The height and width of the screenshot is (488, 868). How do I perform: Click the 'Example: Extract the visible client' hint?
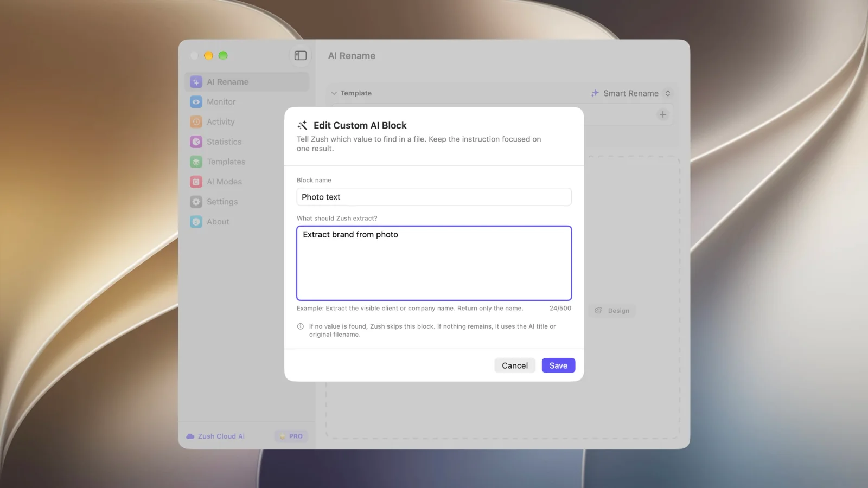(410, 309)
